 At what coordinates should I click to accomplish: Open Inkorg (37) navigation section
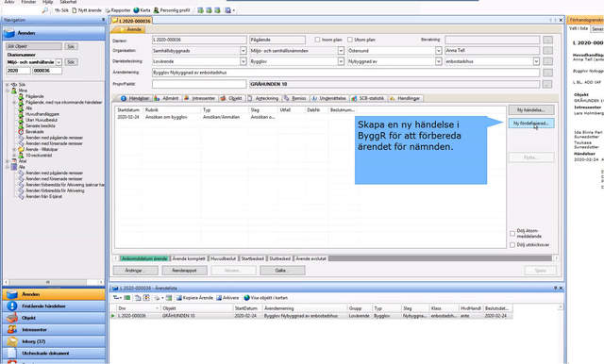[54, 341]
